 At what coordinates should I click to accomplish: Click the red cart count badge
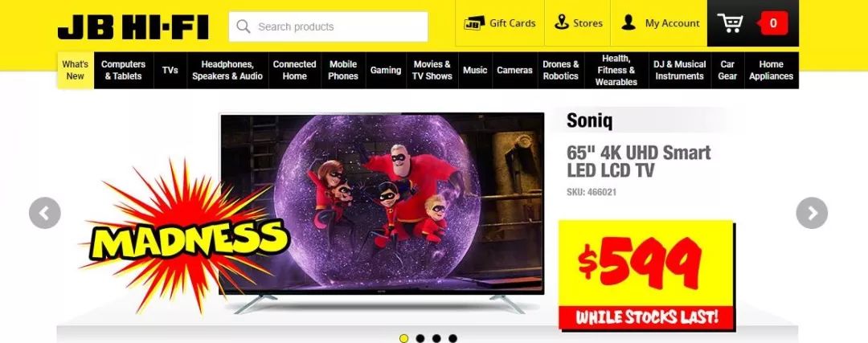click(772, 23)
